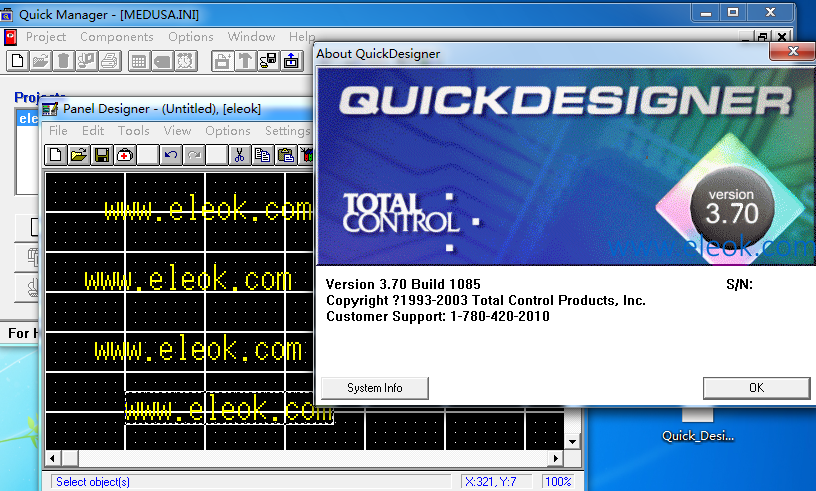The height and width of the screenshot is (491, 816).
Task: Click the blue arrow upload icon
Action: pos(291,61)
